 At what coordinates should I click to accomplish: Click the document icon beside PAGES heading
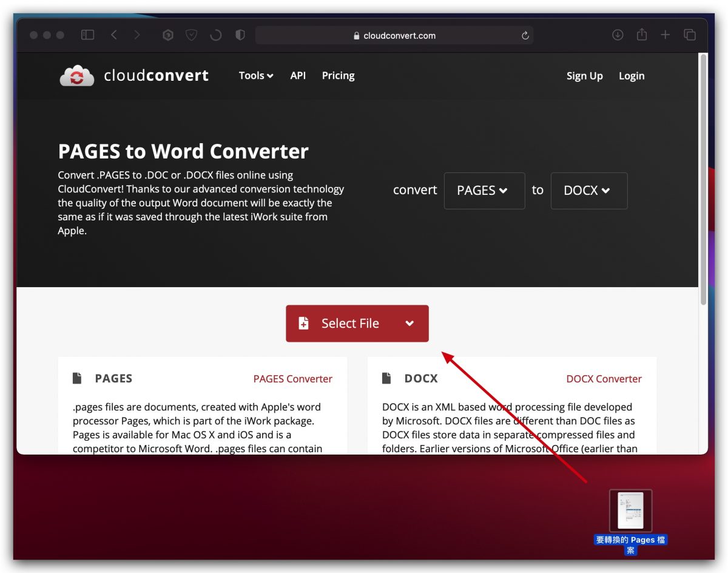pyautogui.click(x=77, y=378)
